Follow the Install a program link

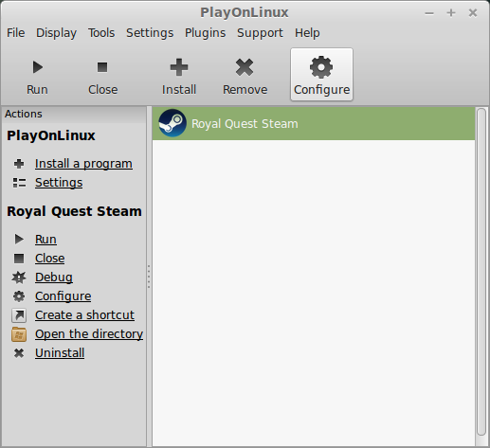coord(83,164)
